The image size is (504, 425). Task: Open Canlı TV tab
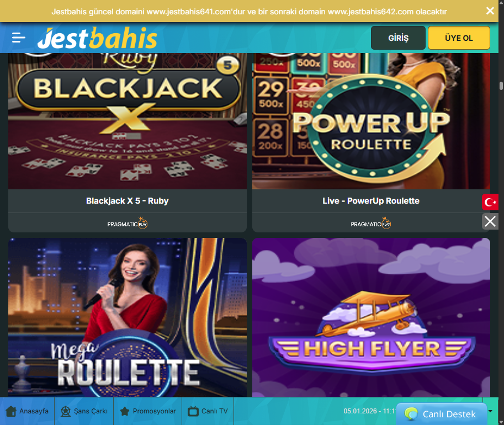point(208,411)
